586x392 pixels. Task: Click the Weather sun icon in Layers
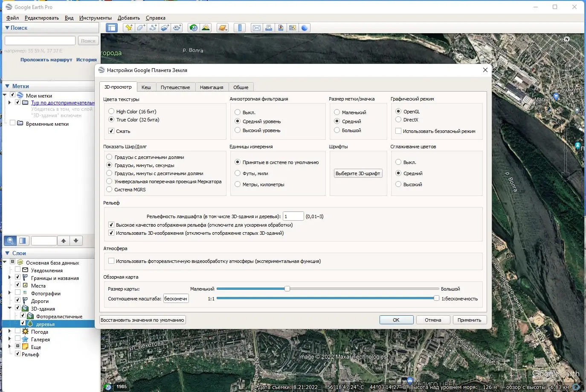pos(25,331)
